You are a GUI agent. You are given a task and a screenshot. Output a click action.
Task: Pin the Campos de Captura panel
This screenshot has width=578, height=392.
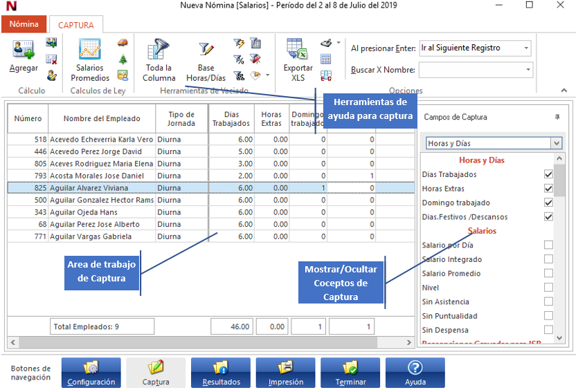(557, 118)
